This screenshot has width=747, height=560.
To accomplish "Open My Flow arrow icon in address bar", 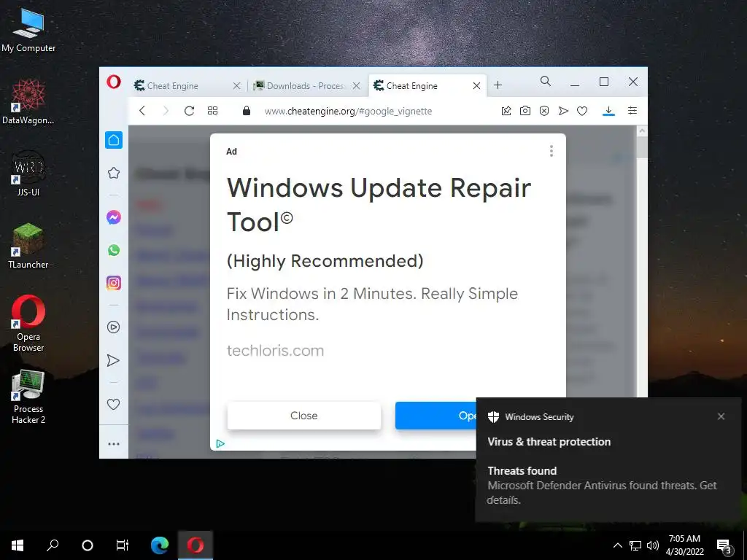I will (563, 111).
